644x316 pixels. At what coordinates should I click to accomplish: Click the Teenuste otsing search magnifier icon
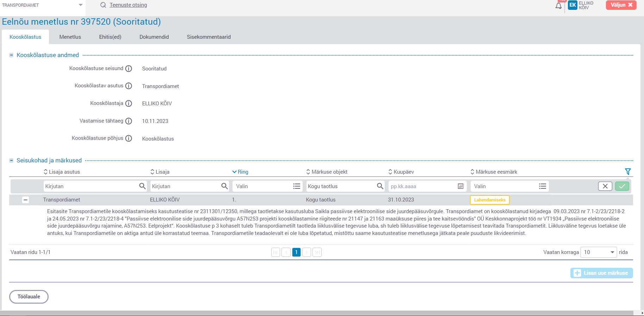click(x=103, y=5)
